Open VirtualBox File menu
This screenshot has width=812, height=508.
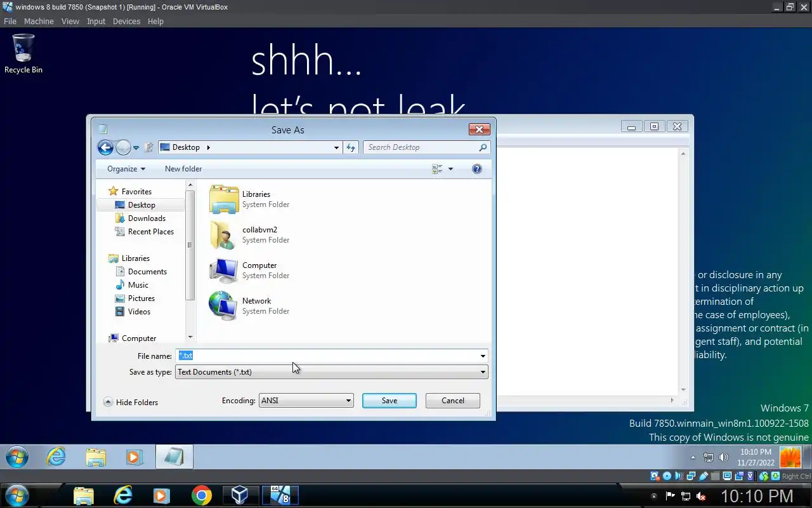[x=10, y=22]
